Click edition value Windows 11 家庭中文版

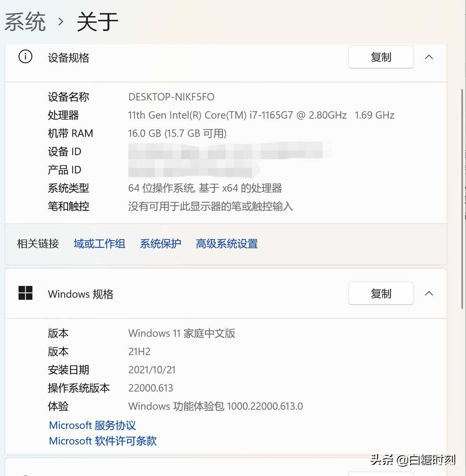[182, 333]
